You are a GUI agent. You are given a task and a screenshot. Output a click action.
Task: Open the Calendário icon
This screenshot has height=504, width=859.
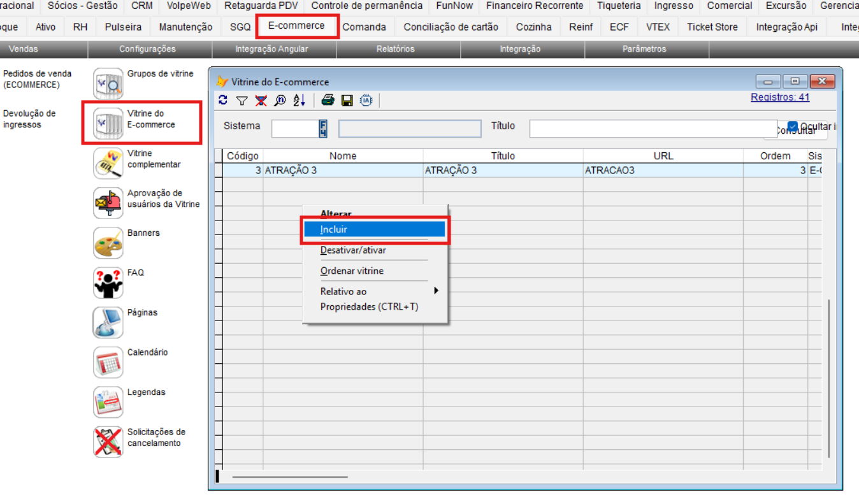[108, 362]
